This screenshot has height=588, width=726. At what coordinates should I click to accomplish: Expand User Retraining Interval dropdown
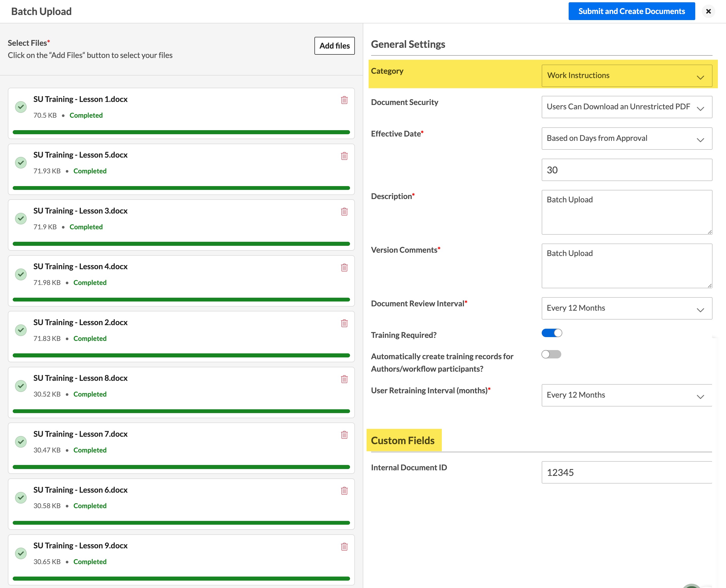coord(627,395)
